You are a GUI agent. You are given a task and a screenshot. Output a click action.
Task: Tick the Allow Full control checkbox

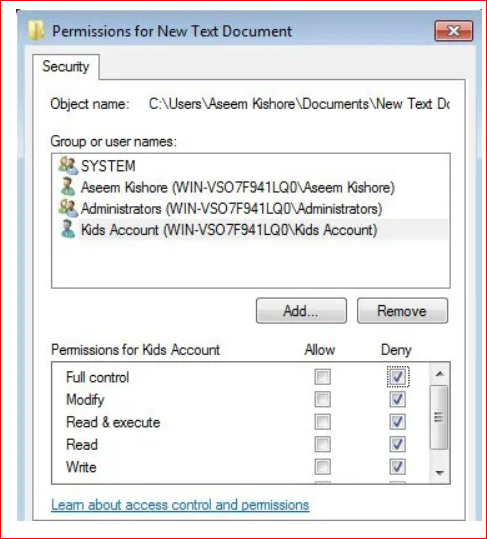322,377
